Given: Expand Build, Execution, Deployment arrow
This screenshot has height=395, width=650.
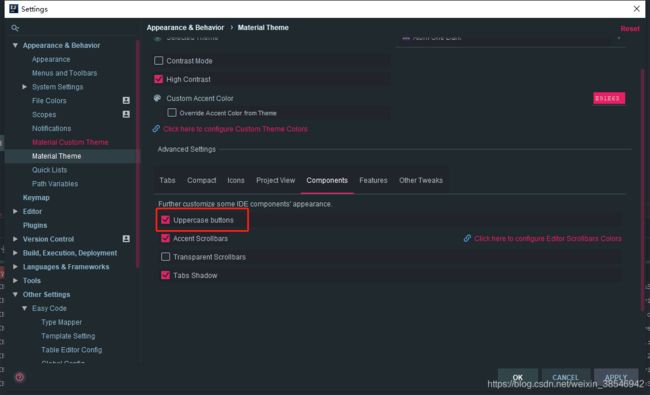Looking at the screenshot, I should click(15, 252).
